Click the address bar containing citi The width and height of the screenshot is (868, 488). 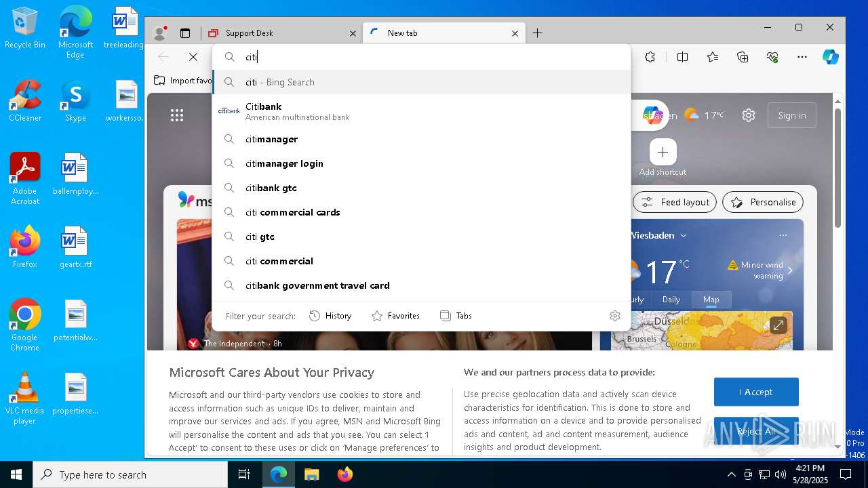click(421, 57)
